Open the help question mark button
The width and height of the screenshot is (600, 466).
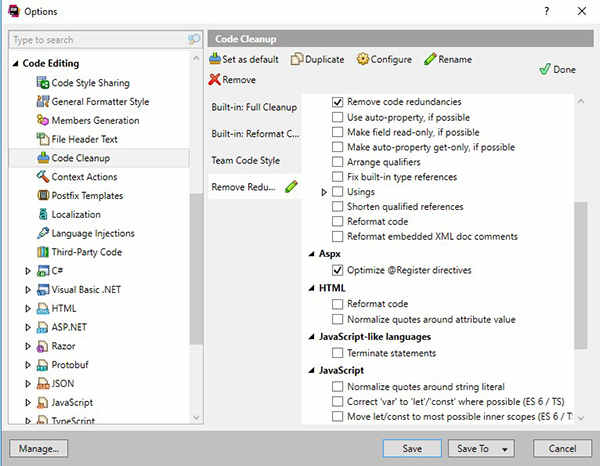pyautogui.click(x=546, y=11)
